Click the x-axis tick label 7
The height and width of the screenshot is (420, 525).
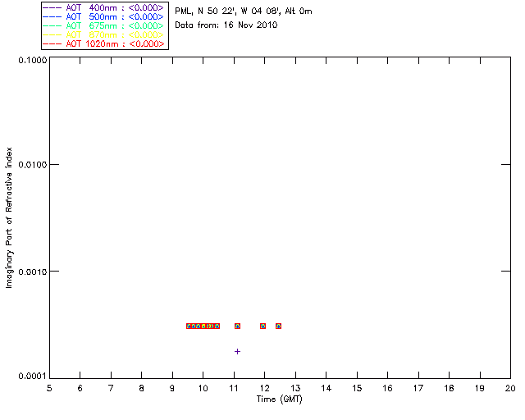pyautogui.click(x=111, y=388)
